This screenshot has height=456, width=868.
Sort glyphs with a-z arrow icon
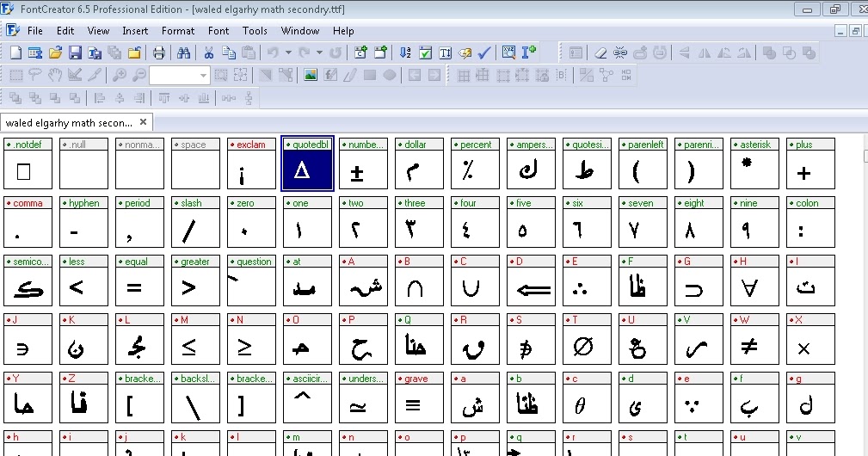pyautogui.click(x=405, y=53)
